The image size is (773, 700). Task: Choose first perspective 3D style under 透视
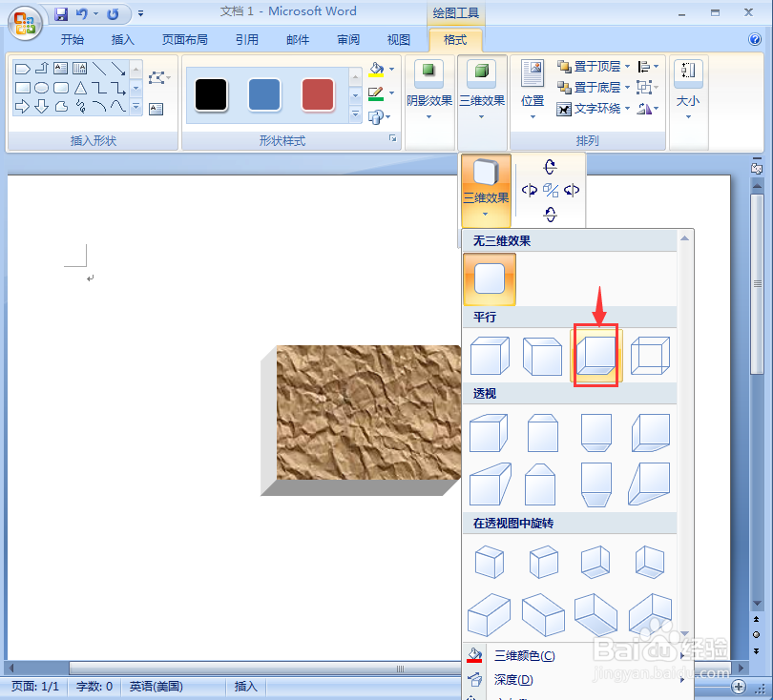point(489,433)
